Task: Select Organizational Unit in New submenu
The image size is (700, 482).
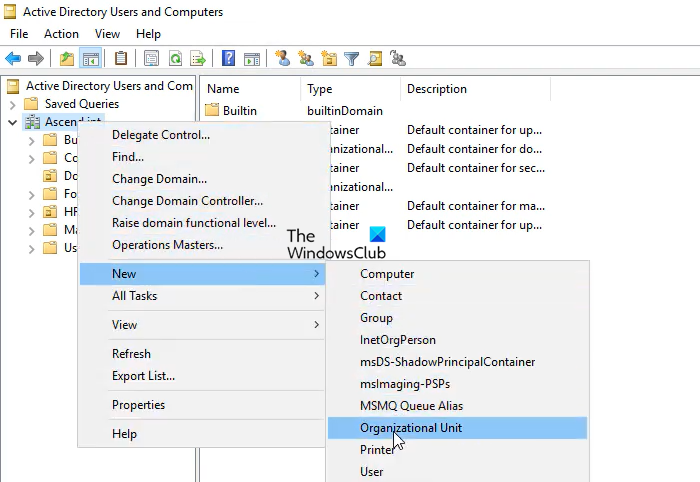Action: (x=458, y=428)
